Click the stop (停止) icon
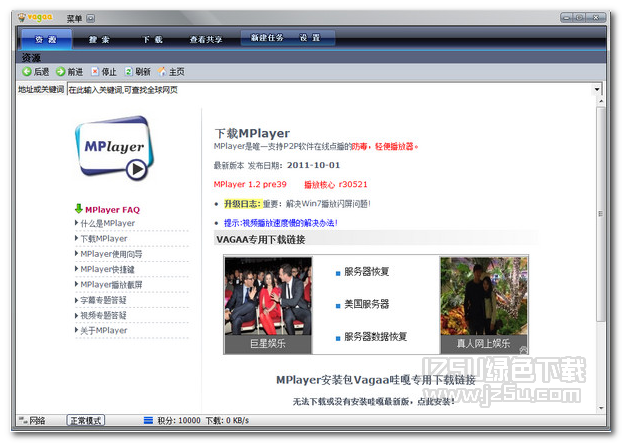 click(95, 72)
